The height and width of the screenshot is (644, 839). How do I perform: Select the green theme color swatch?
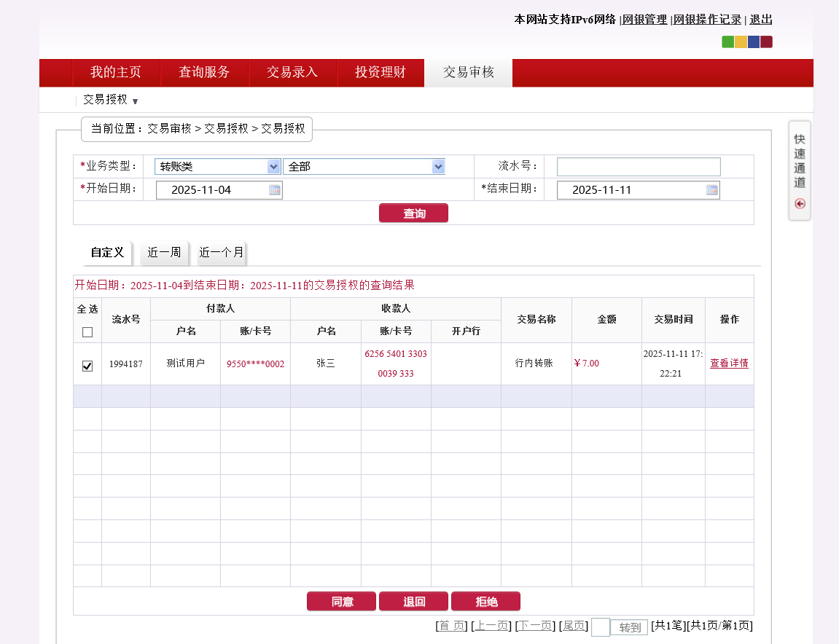pyautogui.click(x=727, y=42)
